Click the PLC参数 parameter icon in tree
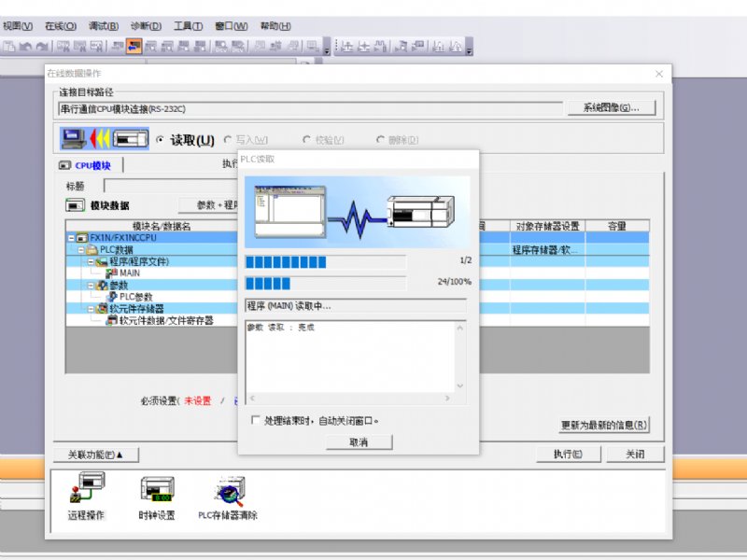The width and height of the screenshot is (747, 560). click(112, 297)
